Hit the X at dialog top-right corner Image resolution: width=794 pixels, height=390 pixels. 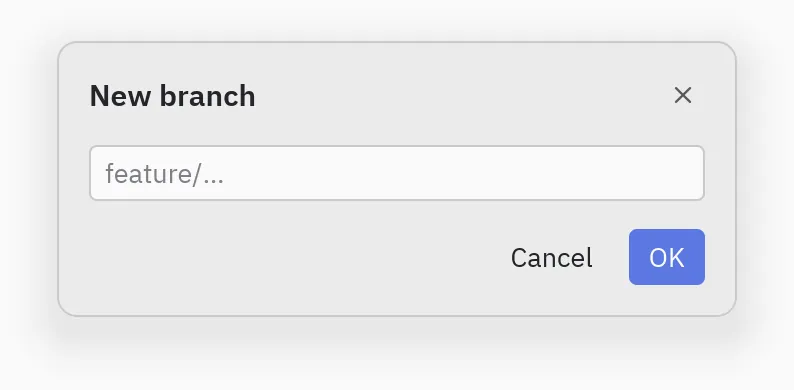click(x=683, y=95)
